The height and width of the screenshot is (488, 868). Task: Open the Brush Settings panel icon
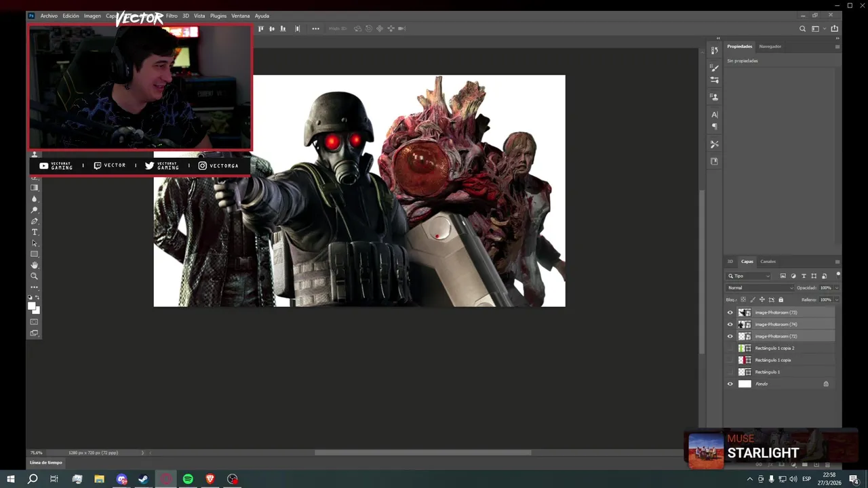pos(714,68)
